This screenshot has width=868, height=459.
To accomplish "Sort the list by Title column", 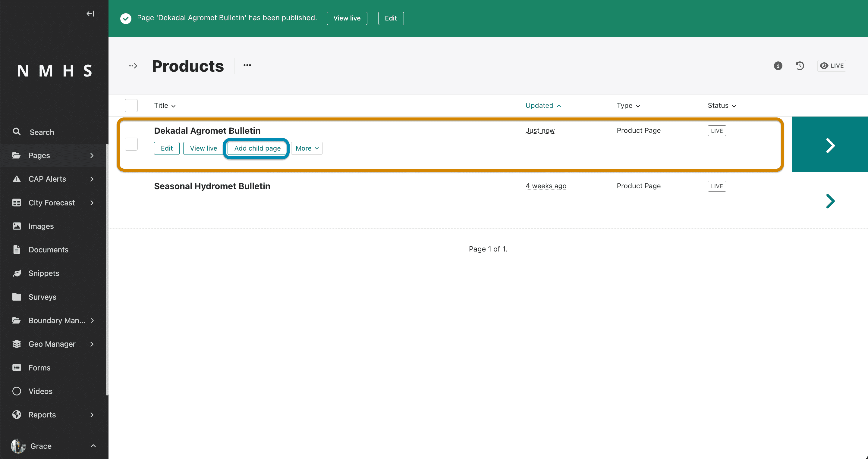I will (x=165, y=105).
